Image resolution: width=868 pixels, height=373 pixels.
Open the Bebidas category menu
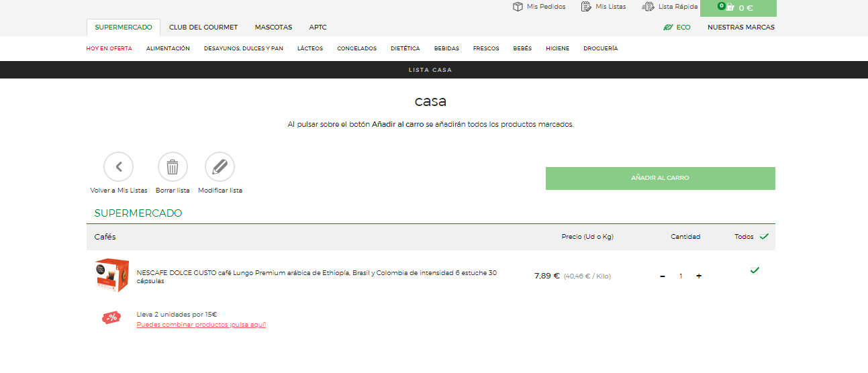tap(446, 48)
